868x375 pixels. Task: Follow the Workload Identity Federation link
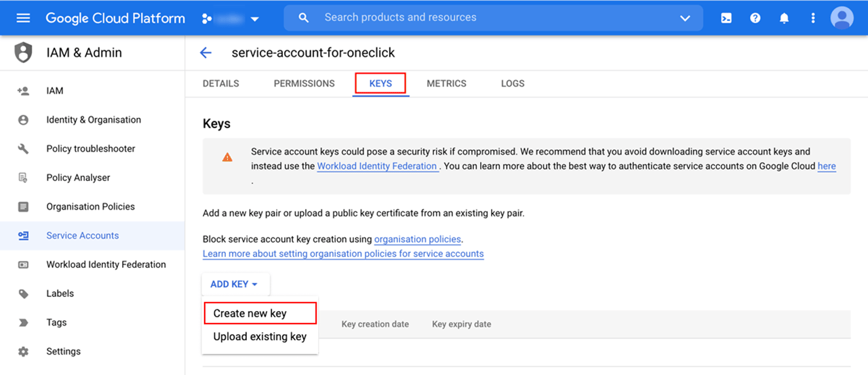pos(378,166)
